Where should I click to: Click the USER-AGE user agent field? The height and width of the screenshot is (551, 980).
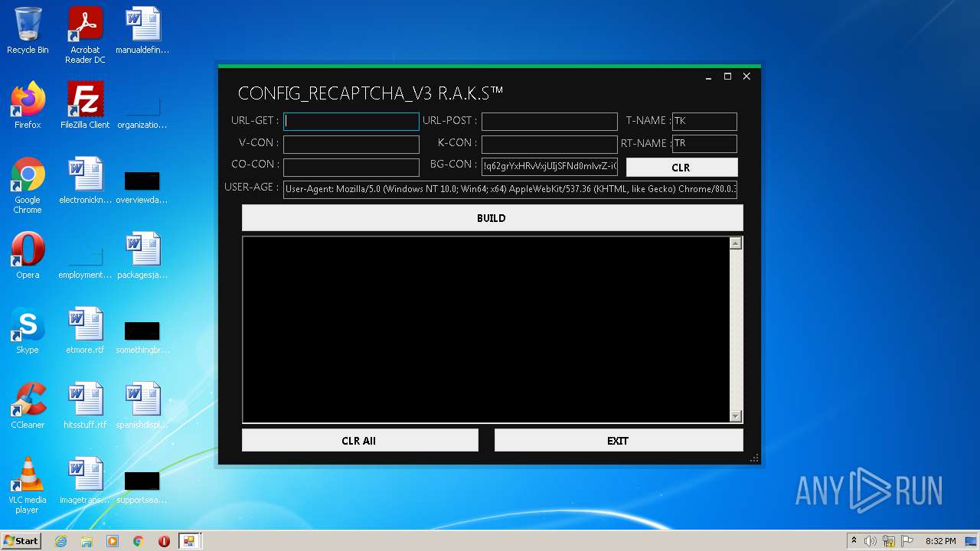510,189
